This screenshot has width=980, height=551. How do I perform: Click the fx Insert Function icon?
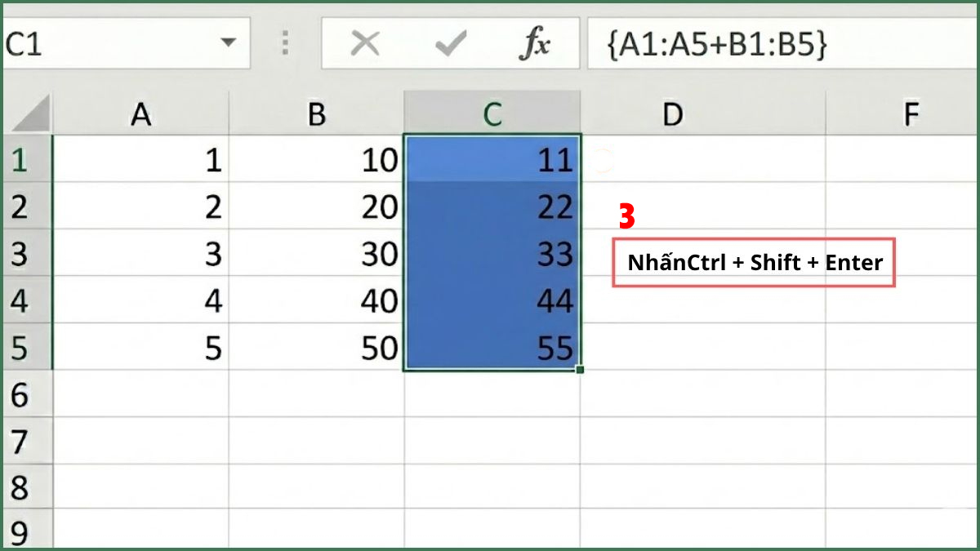pyautogui.click(x=539, y=42)
